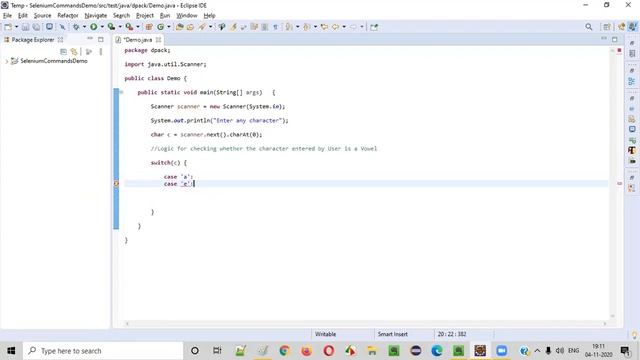Click the External Tools run icon
Screen dimensions: 640x360
coord(129,27)
